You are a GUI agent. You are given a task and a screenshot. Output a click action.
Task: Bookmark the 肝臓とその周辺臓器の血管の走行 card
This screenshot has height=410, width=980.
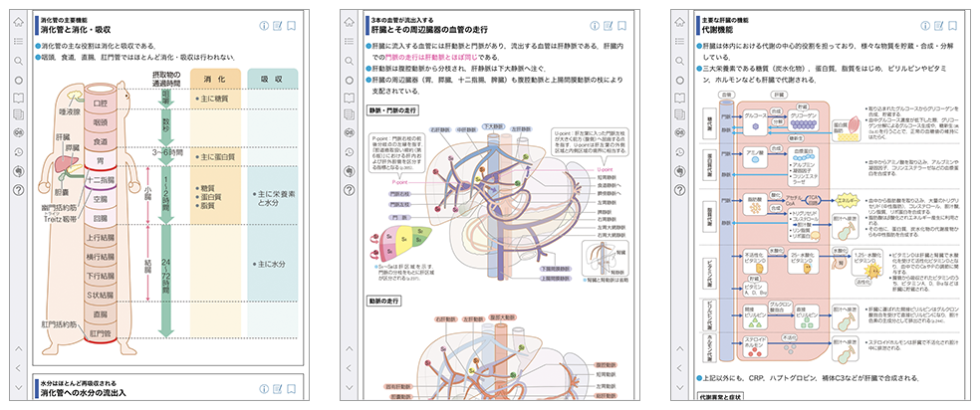point(621,26)
